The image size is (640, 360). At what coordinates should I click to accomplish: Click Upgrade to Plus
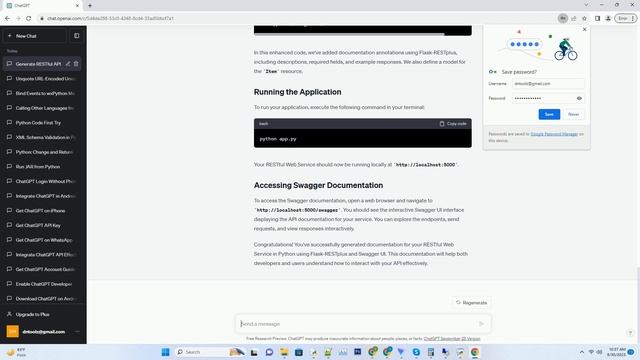tap(42, 314)
